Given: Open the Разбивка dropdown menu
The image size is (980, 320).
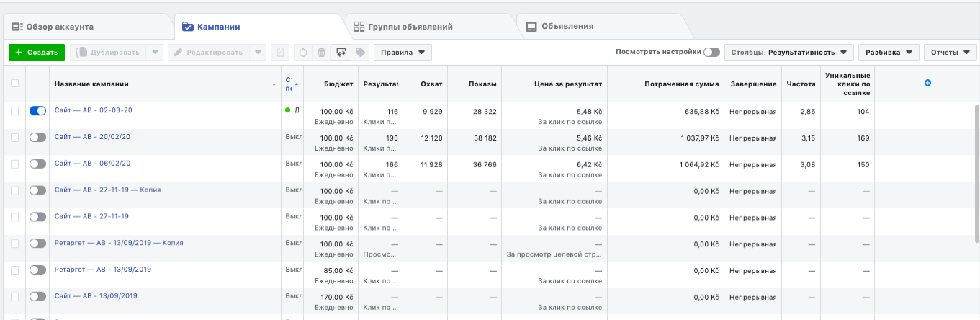Looking at the screenshot, I should pos(889,52).
